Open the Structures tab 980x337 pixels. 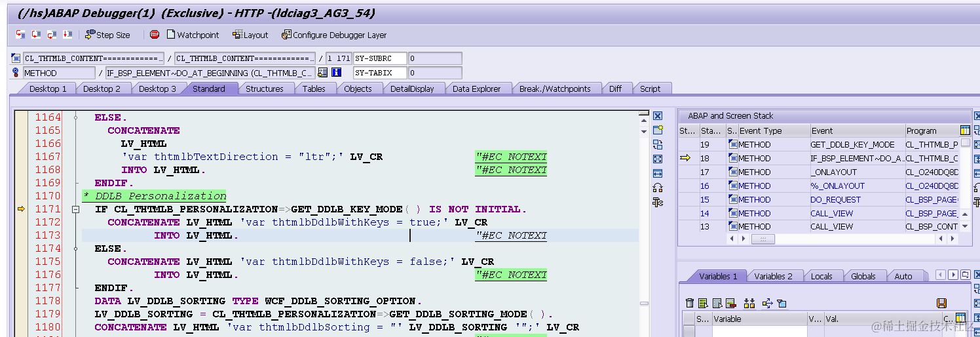coord(265,89)
